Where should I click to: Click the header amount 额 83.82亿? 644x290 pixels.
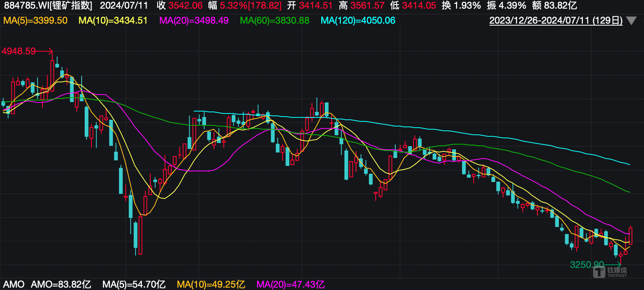tap(554, 6)
